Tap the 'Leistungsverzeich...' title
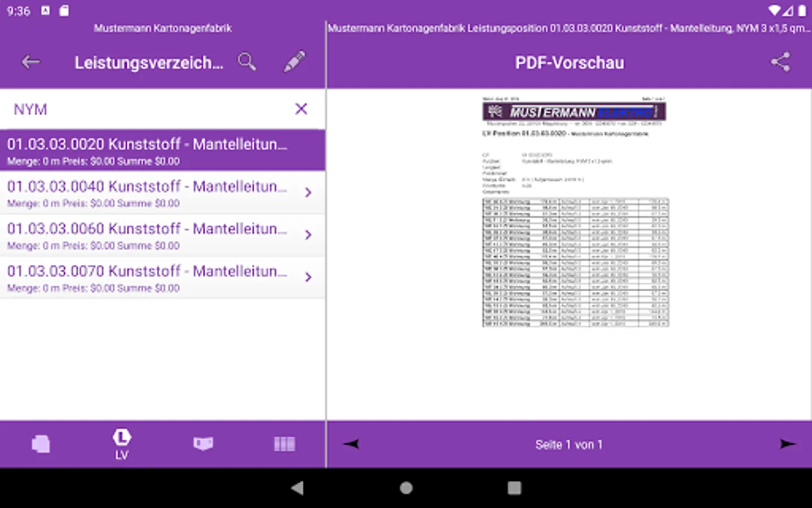 (x=149, y=63)
